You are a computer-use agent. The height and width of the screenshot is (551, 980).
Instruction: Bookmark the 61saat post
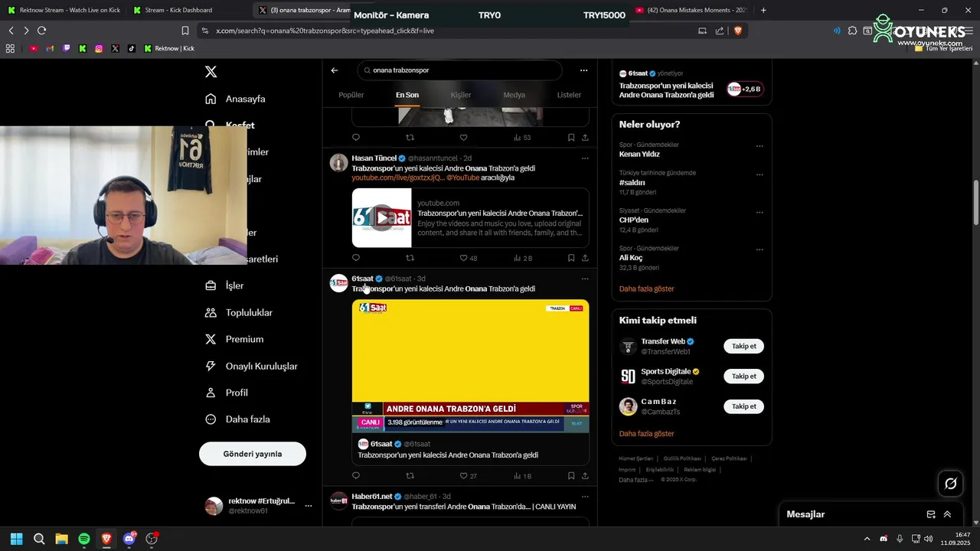pyautogui.click(x=571, y=476)
